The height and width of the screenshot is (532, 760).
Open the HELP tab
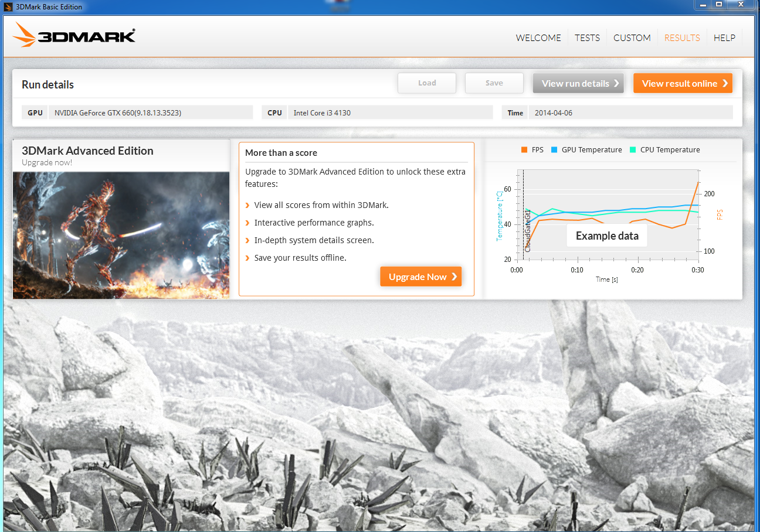(x=724, y=37)
